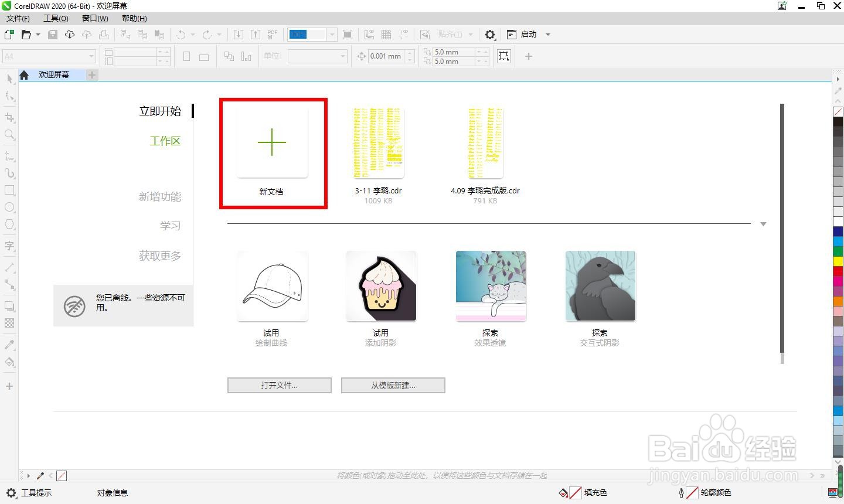844x504 pixels.
Task: Click the Import icon with down arrow
Action: [x=239, y=35]
